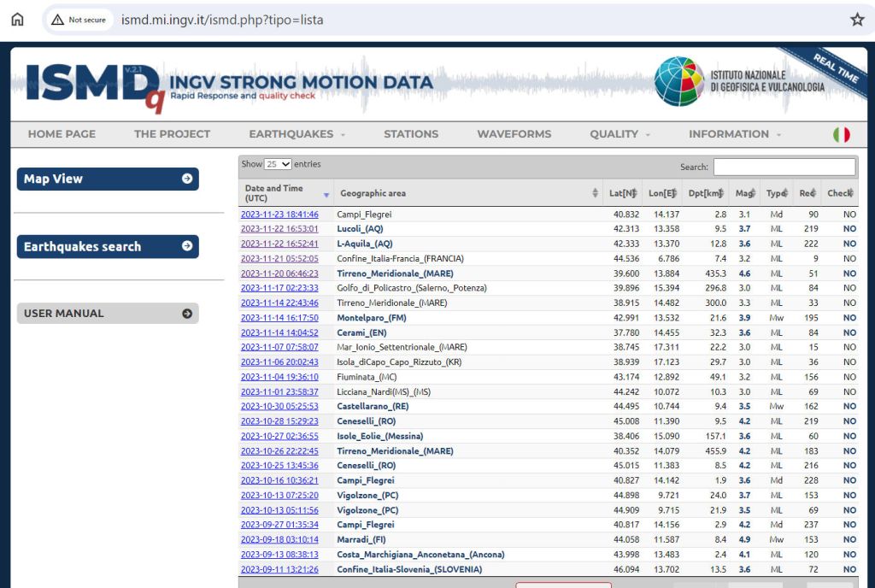Screen dimensions: 875x588
Task: Open the 2023-09-18 03:10:14 Marradi event
Action: pyautogui.click(x=279, y=540)
